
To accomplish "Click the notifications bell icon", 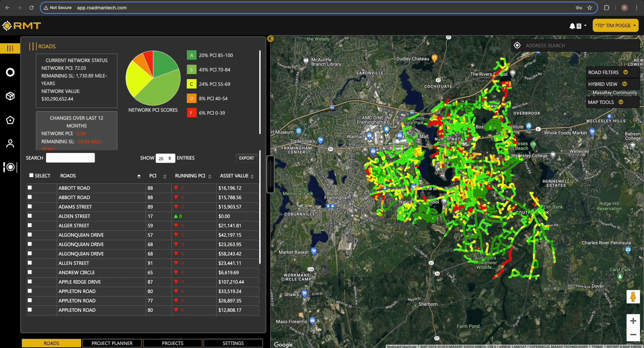I will [572, 26].
